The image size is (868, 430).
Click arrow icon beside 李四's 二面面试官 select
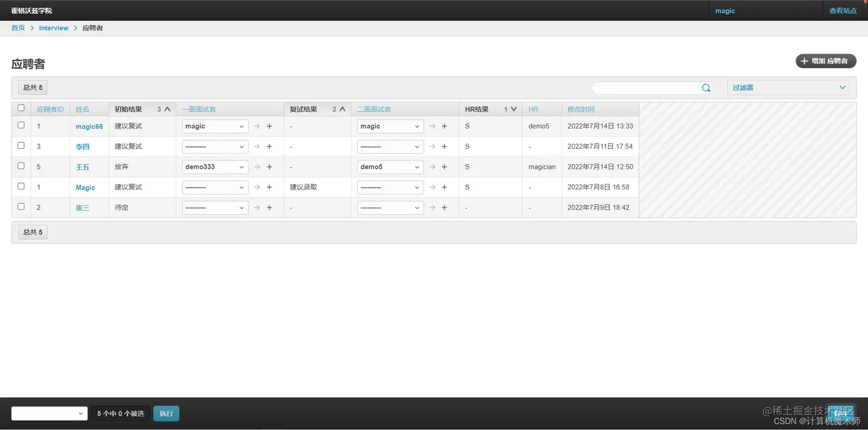click(x=432, y=146)
